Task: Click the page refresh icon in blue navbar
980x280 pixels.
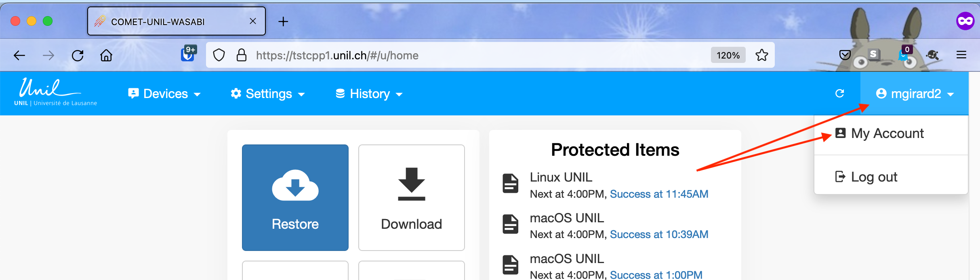Action: [839, 94]
